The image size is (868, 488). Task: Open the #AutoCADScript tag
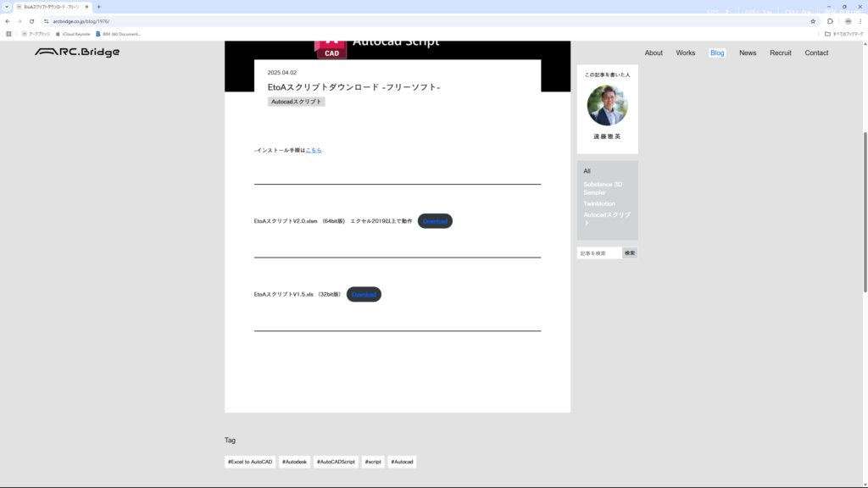point(336,462)
